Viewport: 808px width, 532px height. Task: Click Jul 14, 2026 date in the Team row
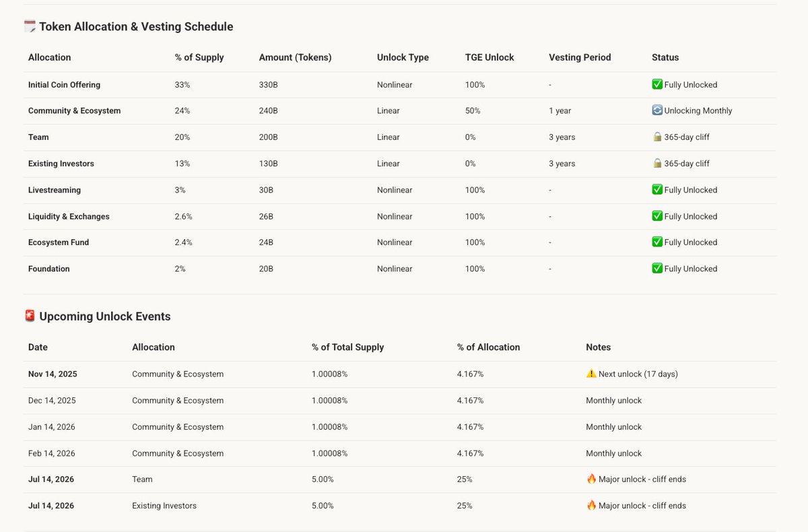coord(51,479)
